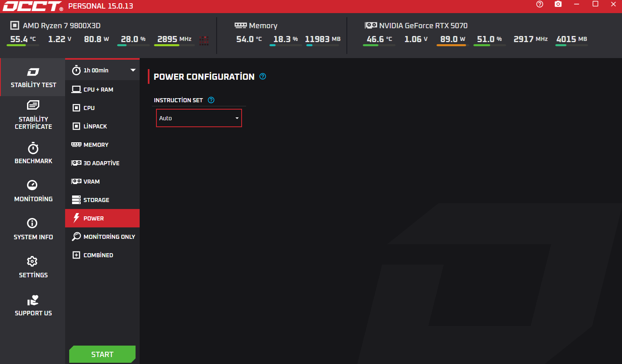Open the help icon in the title bar

click(x=540, y=4)
